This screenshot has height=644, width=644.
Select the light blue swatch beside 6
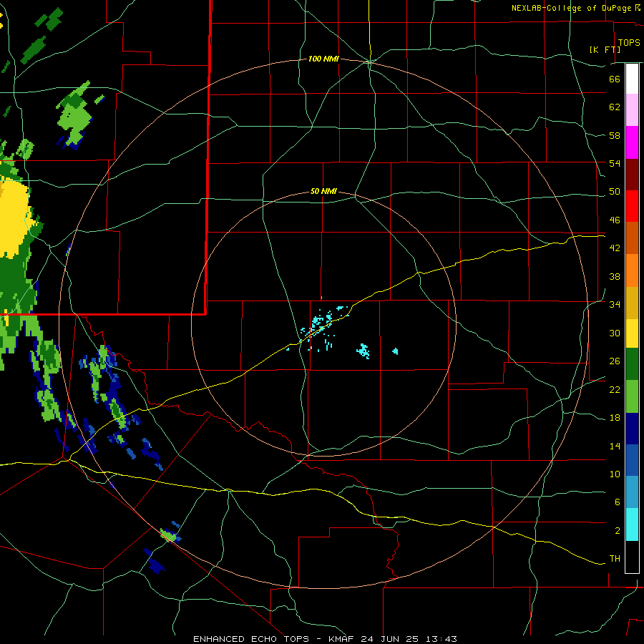click(632, 492)
